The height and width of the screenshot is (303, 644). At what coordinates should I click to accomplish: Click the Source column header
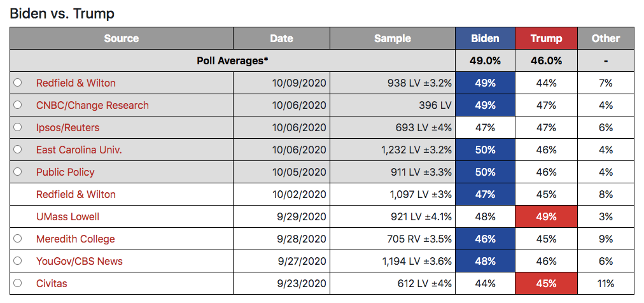pos(122,38)
